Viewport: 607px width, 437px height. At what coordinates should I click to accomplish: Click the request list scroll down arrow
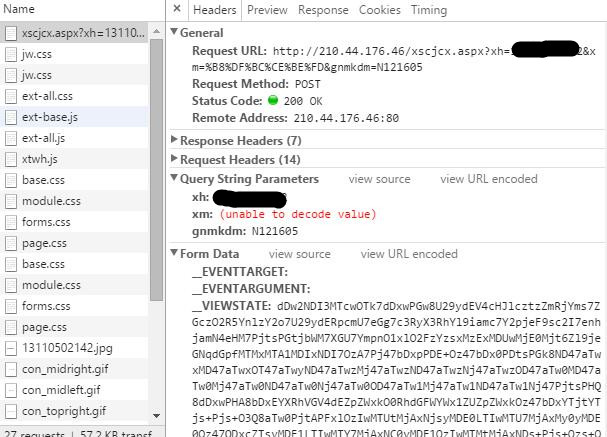click(x=156, y=416)
